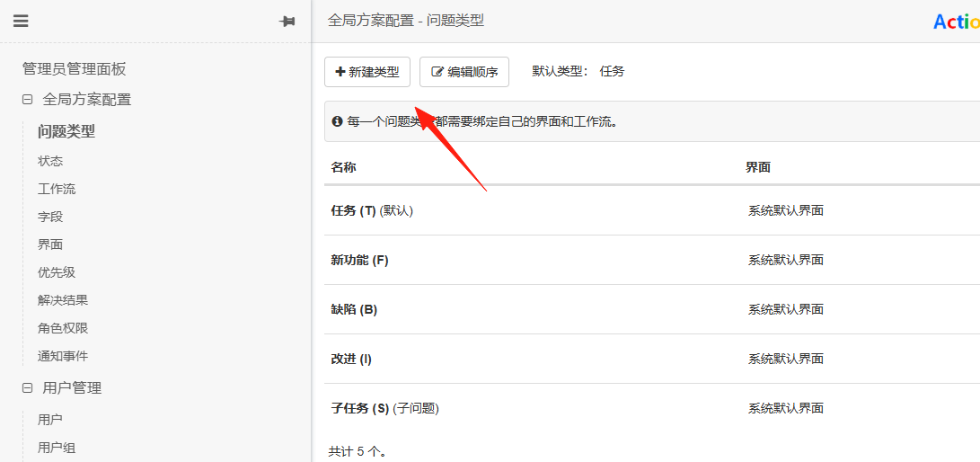Click the 新建类型 button
This screenshot has width=980, height=462.
click(367, 72)
